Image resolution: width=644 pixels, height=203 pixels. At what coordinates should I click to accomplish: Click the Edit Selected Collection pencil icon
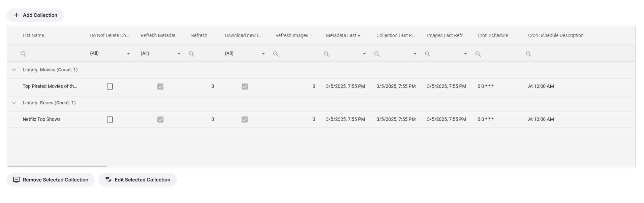pyautogui.click(x=108, y=180)
